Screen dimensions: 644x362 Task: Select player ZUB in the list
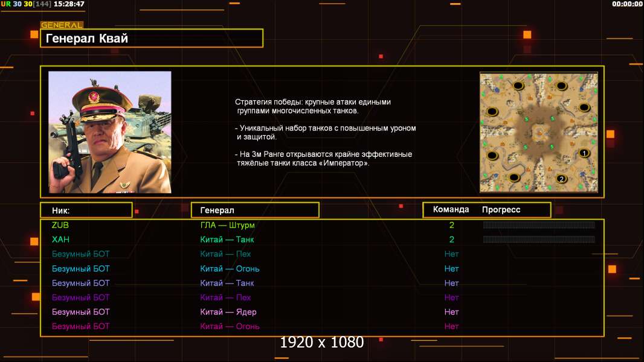tap(60, 225)
